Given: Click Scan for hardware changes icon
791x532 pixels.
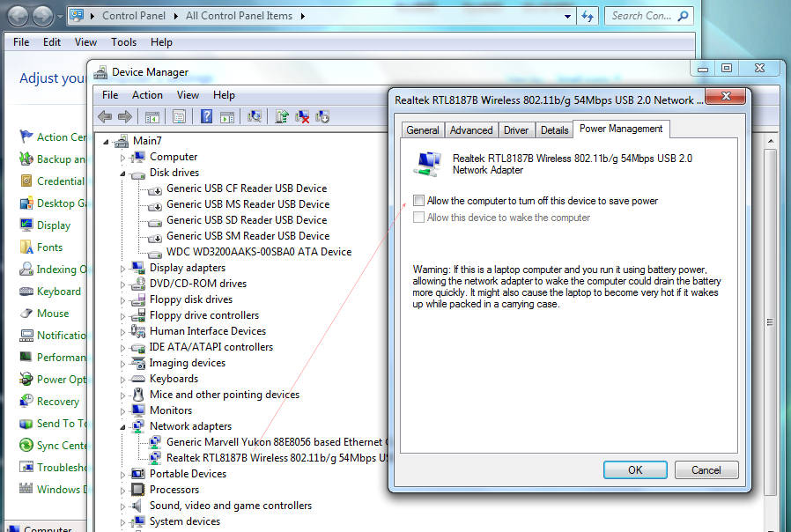Looking at the screenshot, I should (x=255, y=116).
